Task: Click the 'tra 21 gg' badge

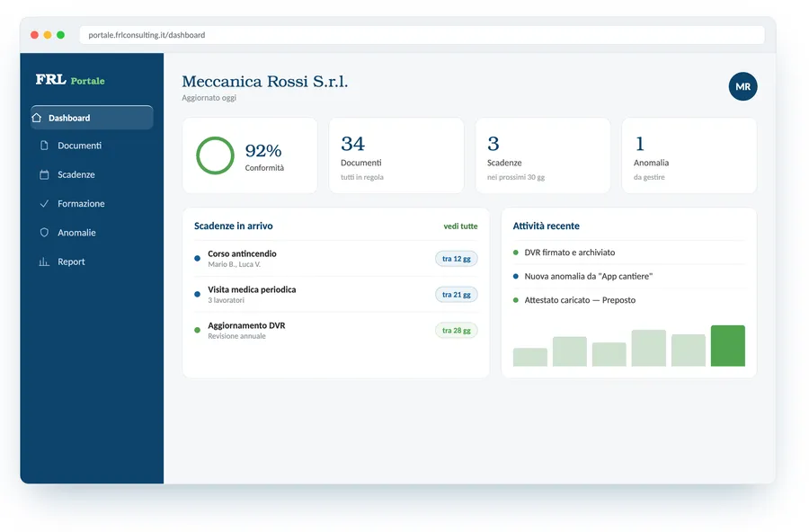Action: tap(456, 294)
